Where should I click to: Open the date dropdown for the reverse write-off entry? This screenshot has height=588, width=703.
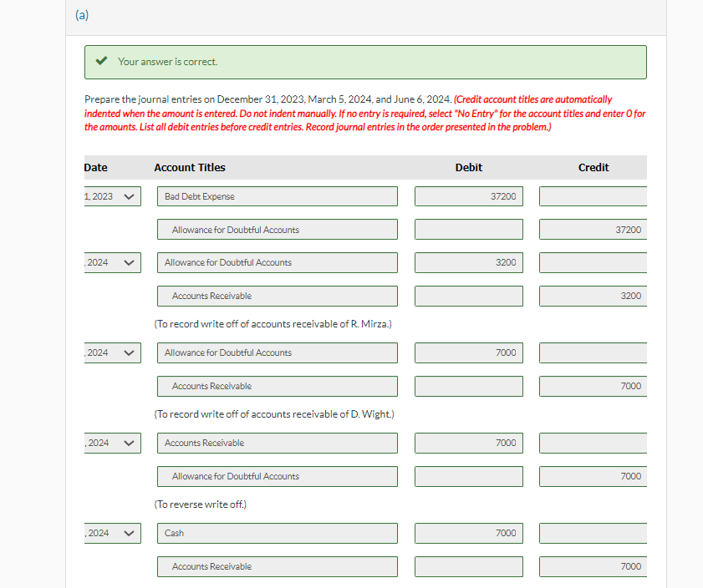click(x=111, y=443)
